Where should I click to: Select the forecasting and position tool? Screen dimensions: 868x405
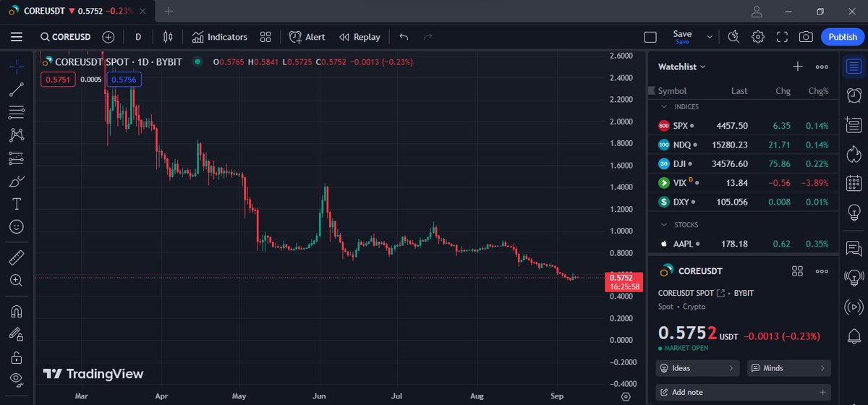(x=17, y=158)
